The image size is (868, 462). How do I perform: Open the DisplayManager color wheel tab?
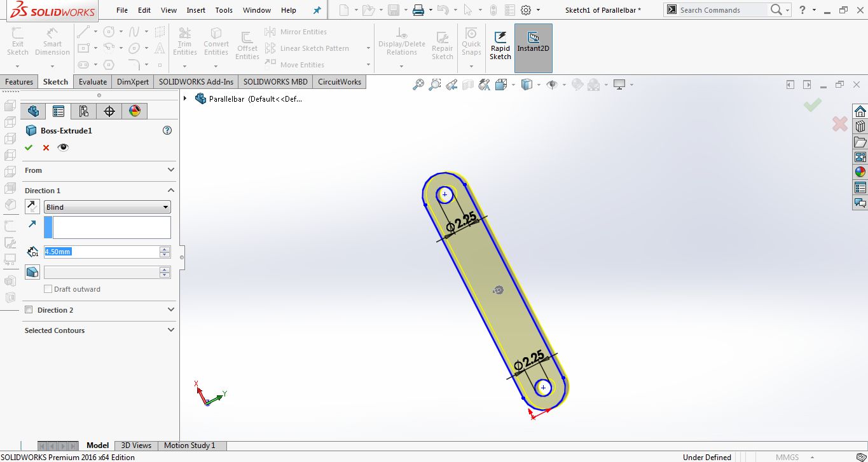click(135, 111)
